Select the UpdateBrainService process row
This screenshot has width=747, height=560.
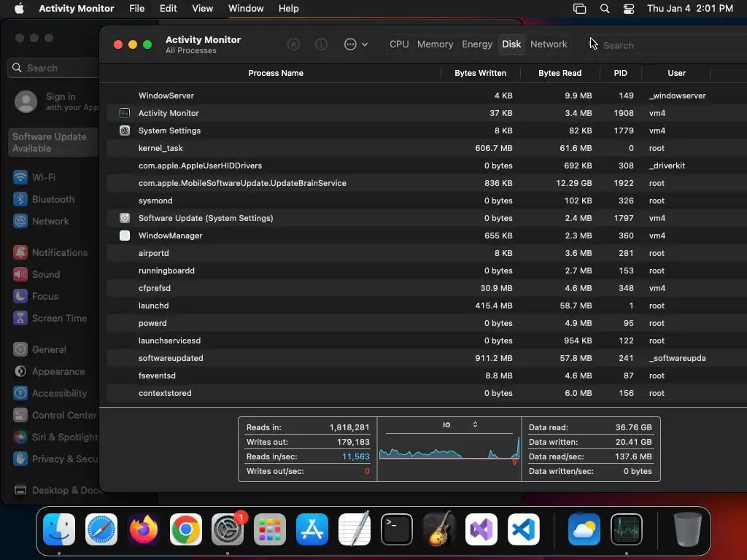(x=427, y=183)
